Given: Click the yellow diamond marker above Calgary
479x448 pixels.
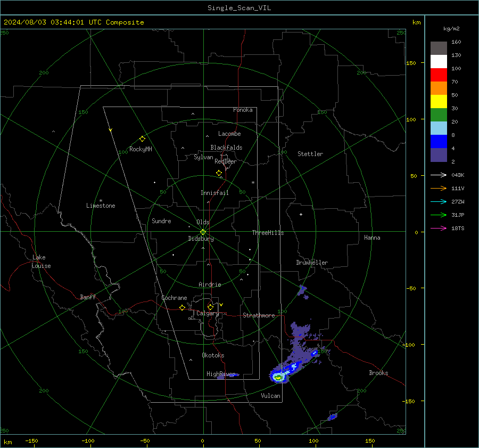Looking at the screenshot, I should tap(210, 307).
